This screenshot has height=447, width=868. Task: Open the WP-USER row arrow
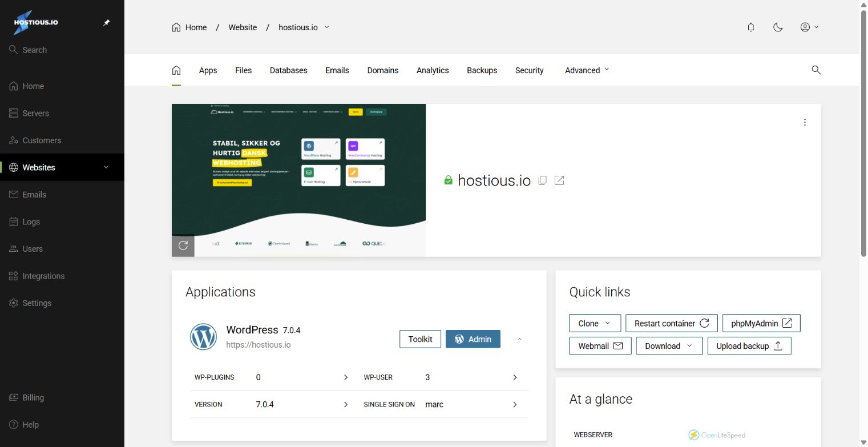(x=515, y=377)
